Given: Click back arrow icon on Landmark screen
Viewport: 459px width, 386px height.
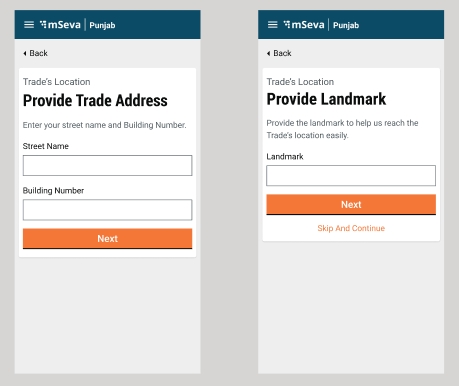Looking at the screenshot, I should [268, 53].
